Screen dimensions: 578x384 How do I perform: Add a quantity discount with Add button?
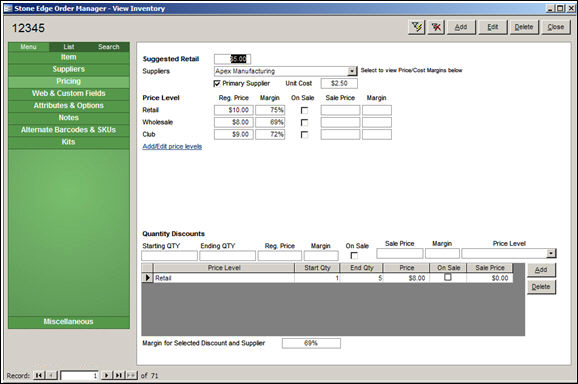click(541, 270)
